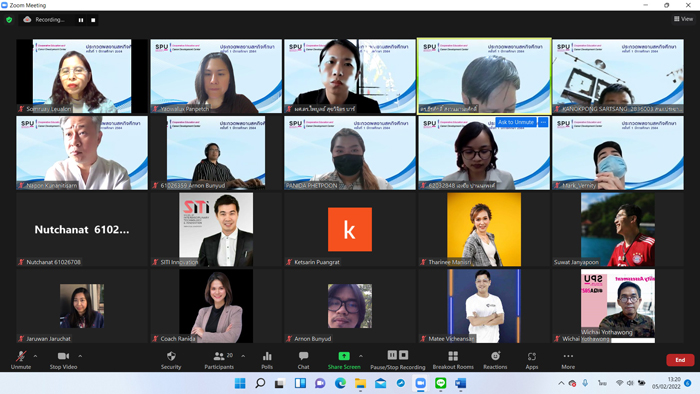Stop recording from the bottom toolbar
This screenshot has height=394, width=700.
click(x=404, y=355)
